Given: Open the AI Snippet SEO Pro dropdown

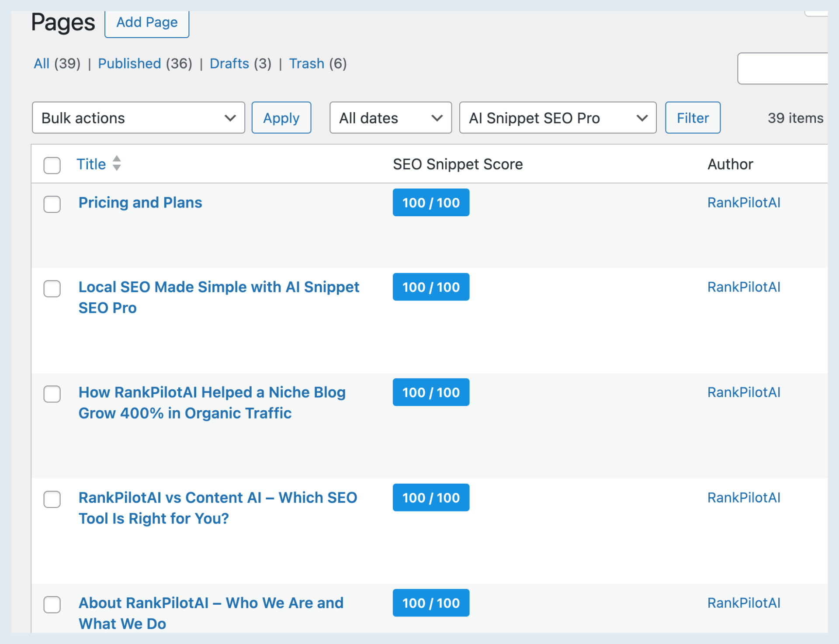Looking at the screenshot, I should (558, 118).
